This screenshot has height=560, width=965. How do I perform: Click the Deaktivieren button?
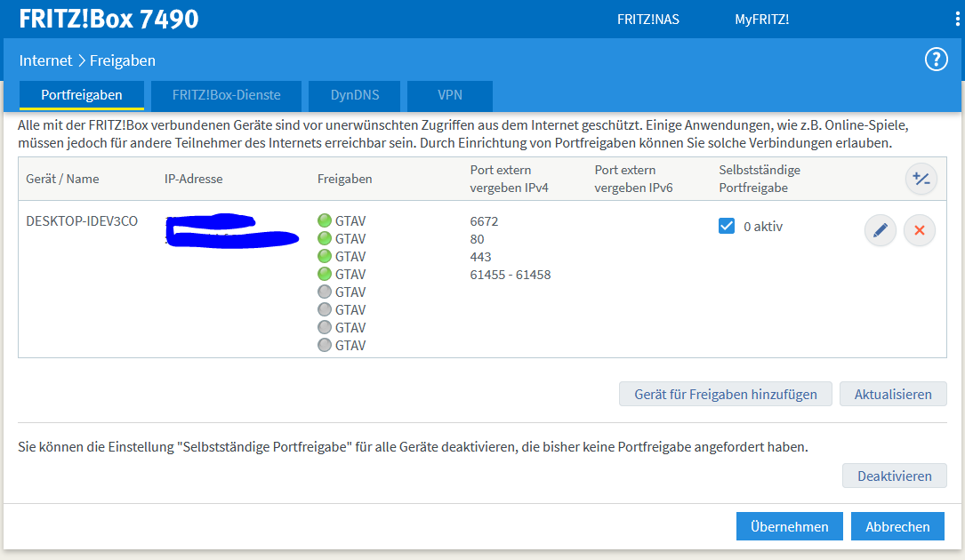pyautogui.click(x=894, y=476)
